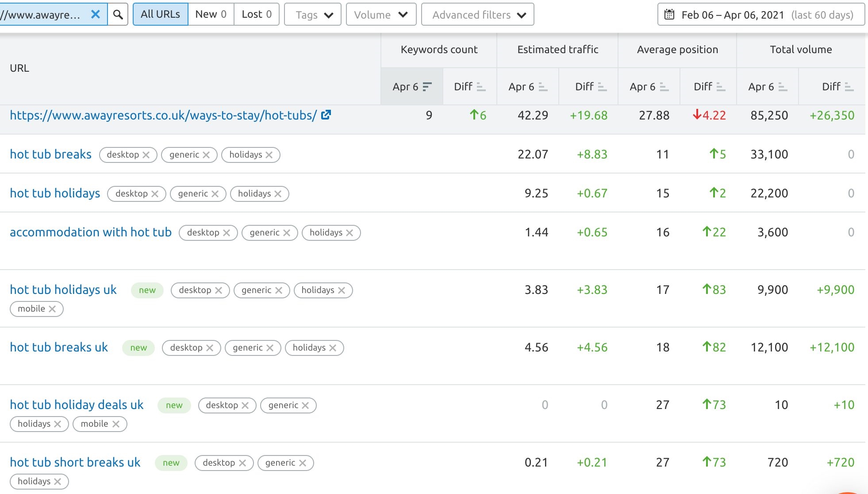
Task: Remove mobile tag from hot tub holidays uk
Action: click(52, 309)
